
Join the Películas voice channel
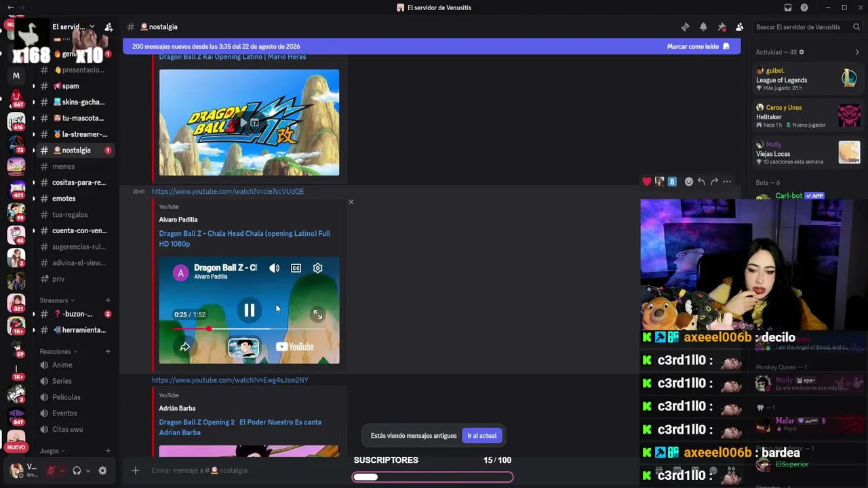[x=74, y=397]
